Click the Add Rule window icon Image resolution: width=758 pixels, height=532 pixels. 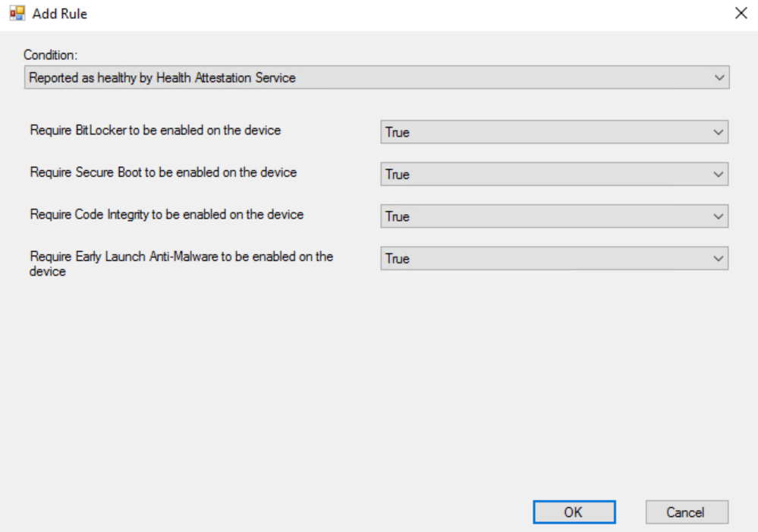(17, 13)
